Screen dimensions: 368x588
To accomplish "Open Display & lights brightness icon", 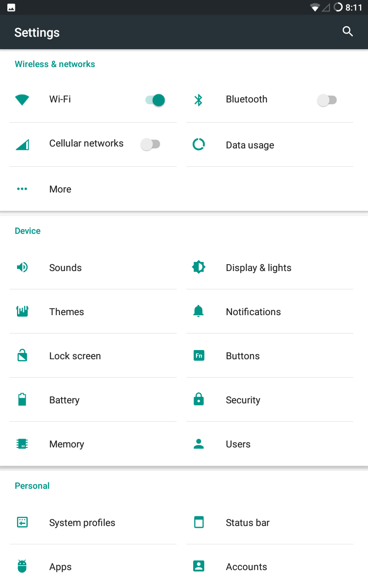I will pos(199,267).
